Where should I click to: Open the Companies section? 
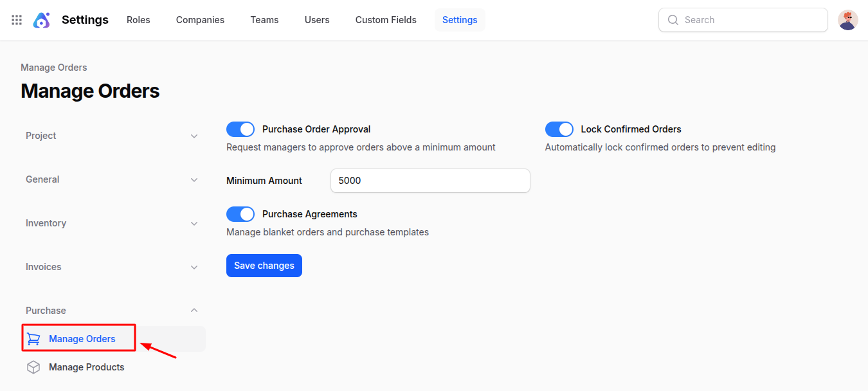click(x=200, y=20)
